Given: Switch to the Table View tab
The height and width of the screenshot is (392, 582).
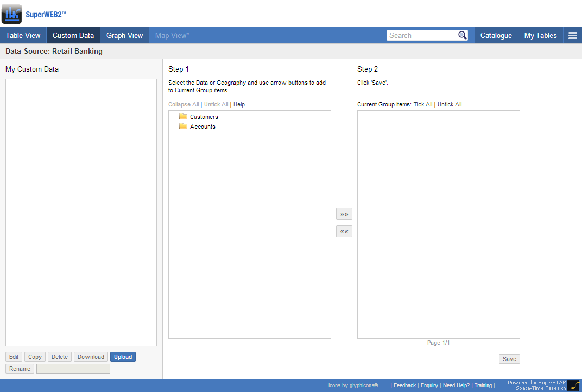Looking at the screenshot, I should pyautogui.click(x=23, y=36).
